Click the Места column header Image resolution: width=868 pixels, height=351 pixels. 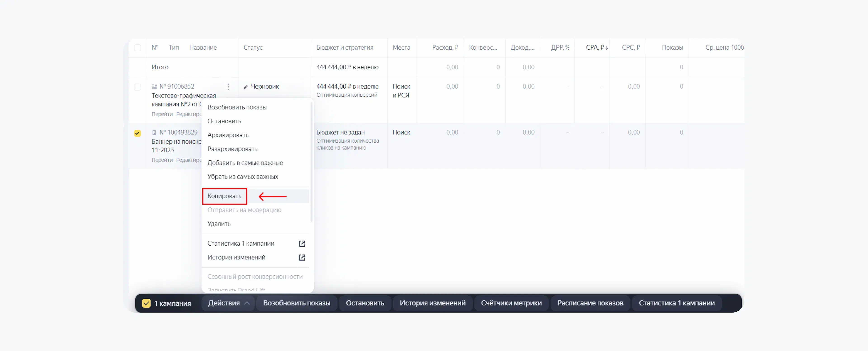(401, 48)
